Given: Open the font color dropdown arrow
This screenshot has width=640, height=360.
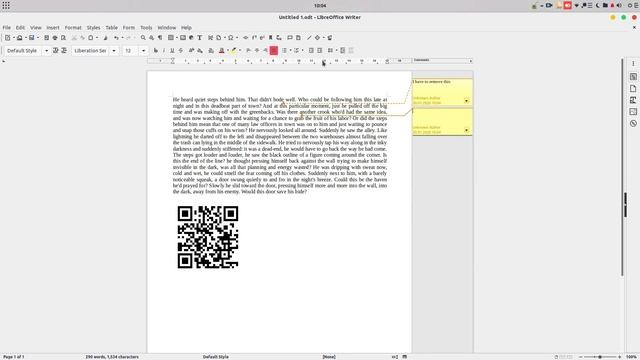Looking at the screenshot, I should tap(227, 51).
